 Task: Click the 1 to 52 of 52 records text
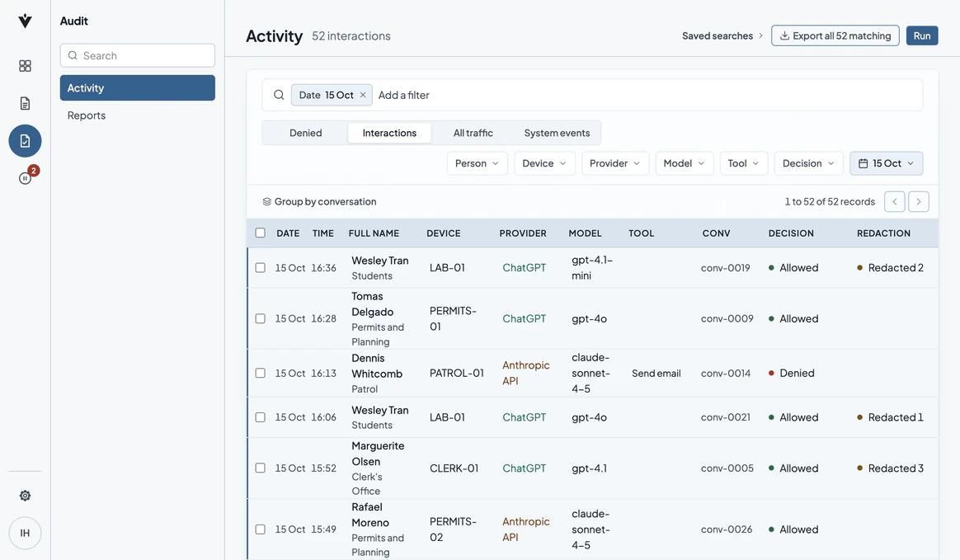tap(830, 202)
